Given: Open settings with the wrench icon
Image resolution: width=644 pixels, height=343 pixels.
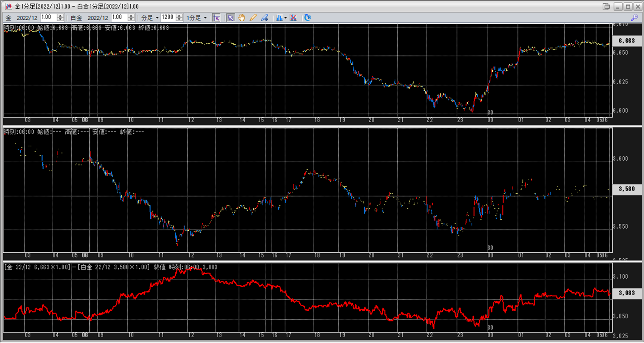Looking at the screenshot, I should [x=634, y=18].
